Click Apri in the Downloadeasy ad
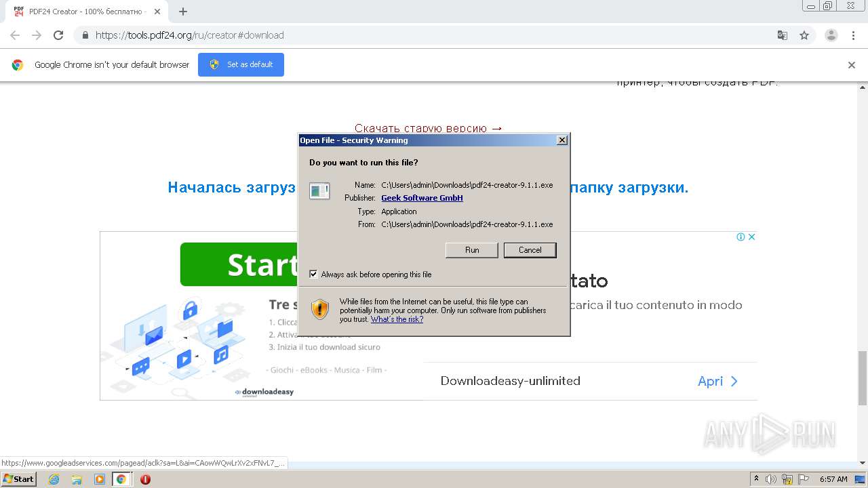This screenshot has height=488, width=868. (717, 381)
